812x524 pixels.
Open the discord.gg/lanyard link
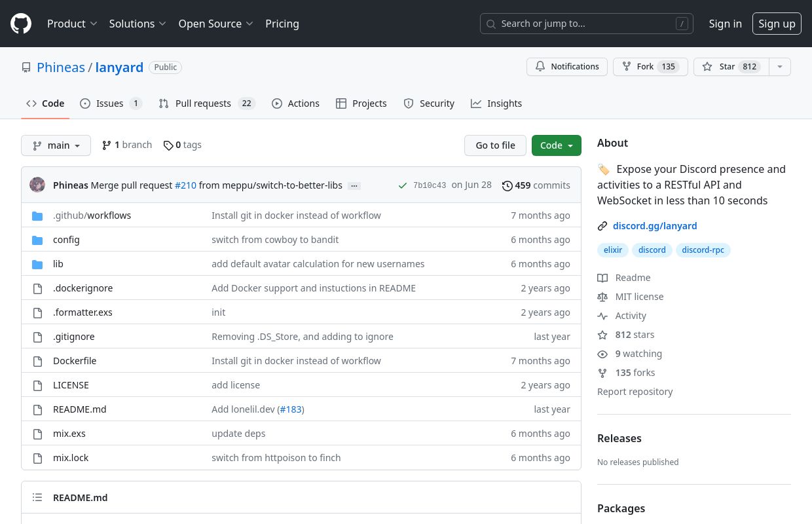(655, 226)
